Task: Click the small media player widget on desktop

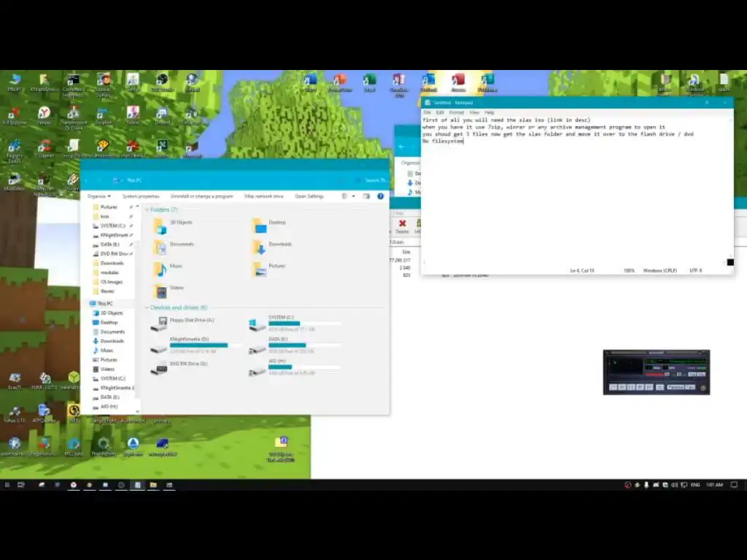Action: 657,373
